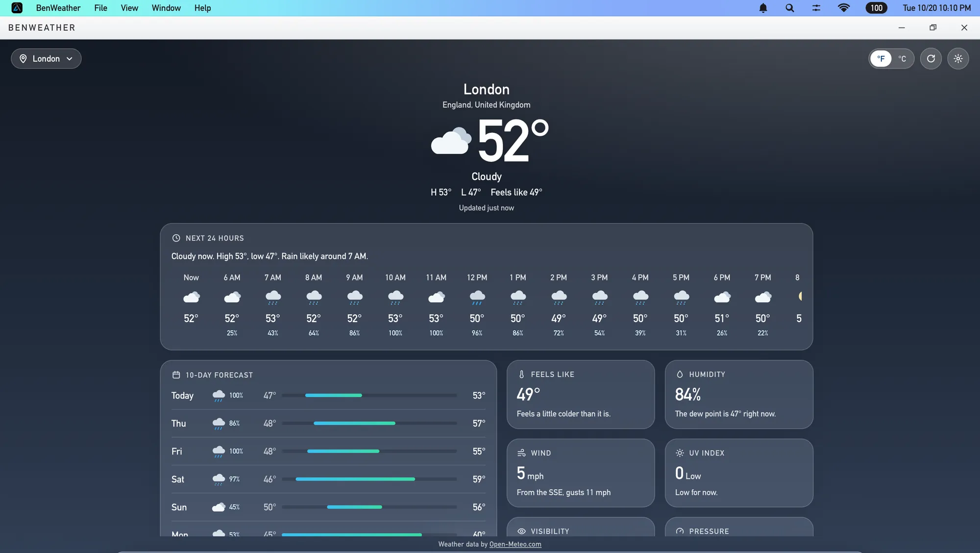Click the Today temperature range bar
The width and height of the screenshot is (980, 553).
tap(369, 396)
